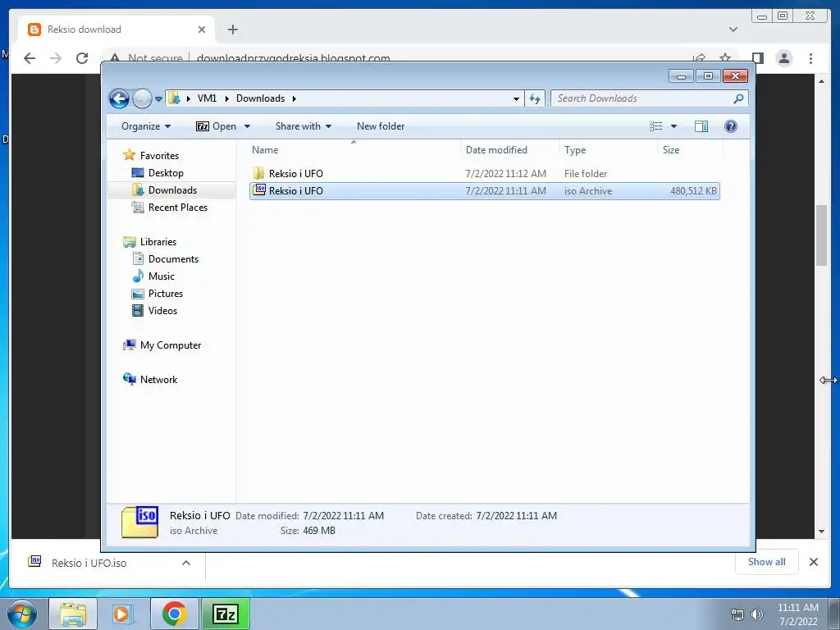The image size is (840, 630).
Task: Open the Chrome profile icon
Action: (x=783, y=58)
